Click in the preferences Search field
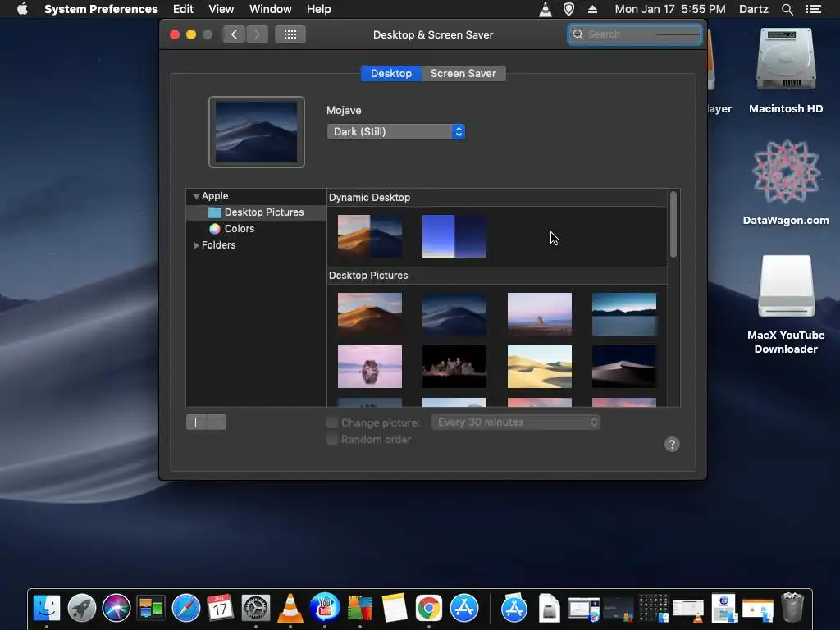The image size is (840, 630). (635, 34)
